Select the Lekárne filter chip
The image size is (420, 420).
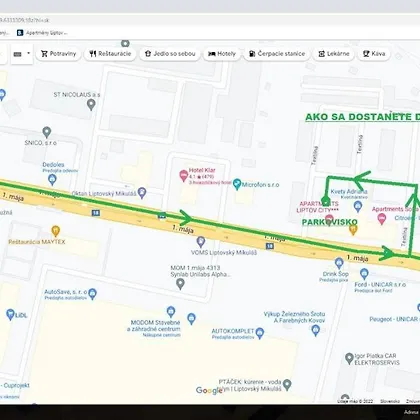pyautogui.click(x=334, y=54)
